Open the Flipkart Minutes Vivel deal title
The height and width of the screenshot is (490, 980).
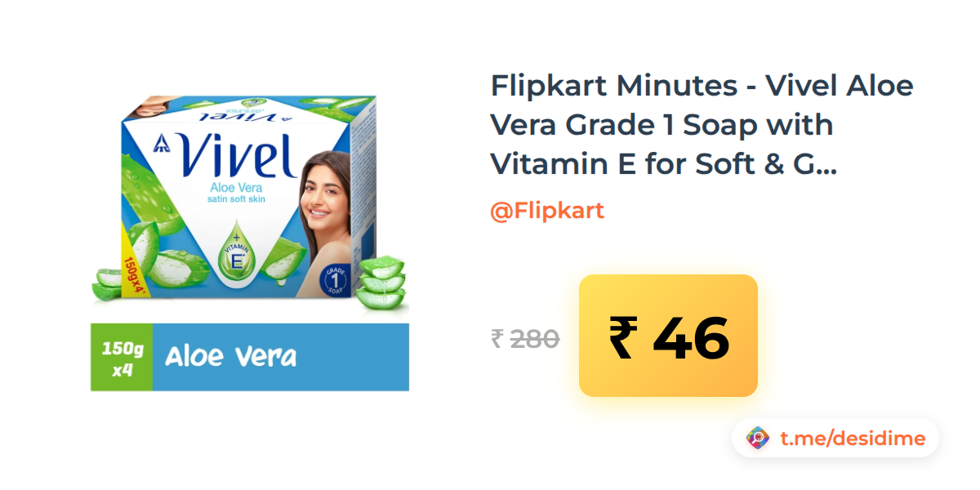[702, 124]
